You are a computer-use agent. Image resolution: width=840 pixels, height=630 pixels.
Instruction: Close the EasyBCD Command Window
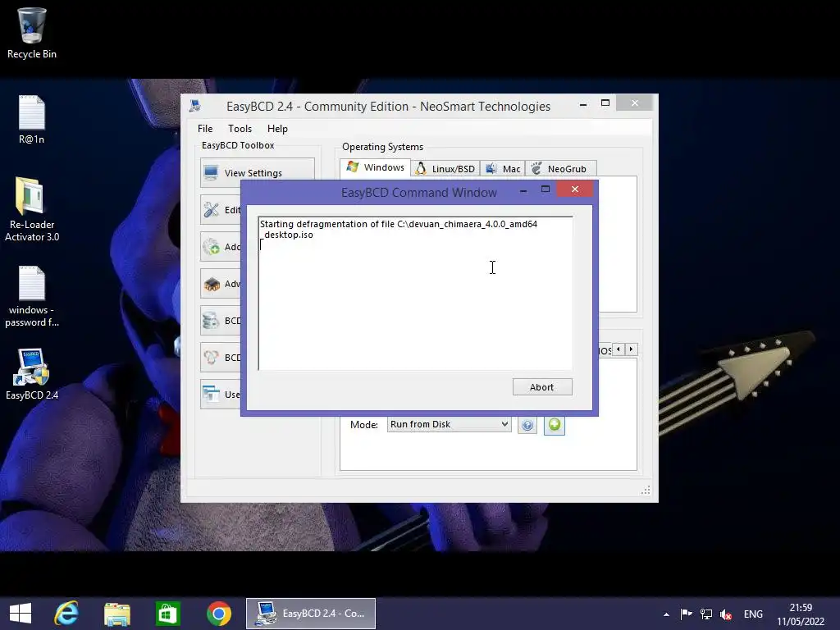pyautogui.click(x=575, y=189)
